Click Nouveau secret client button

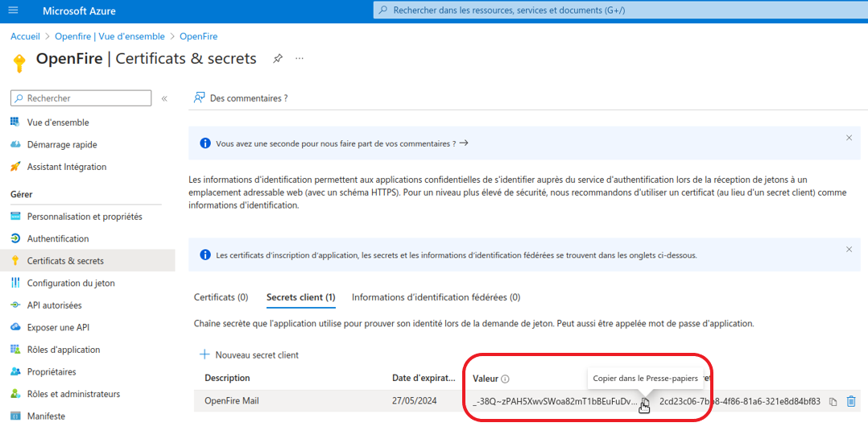pos(249,355)
